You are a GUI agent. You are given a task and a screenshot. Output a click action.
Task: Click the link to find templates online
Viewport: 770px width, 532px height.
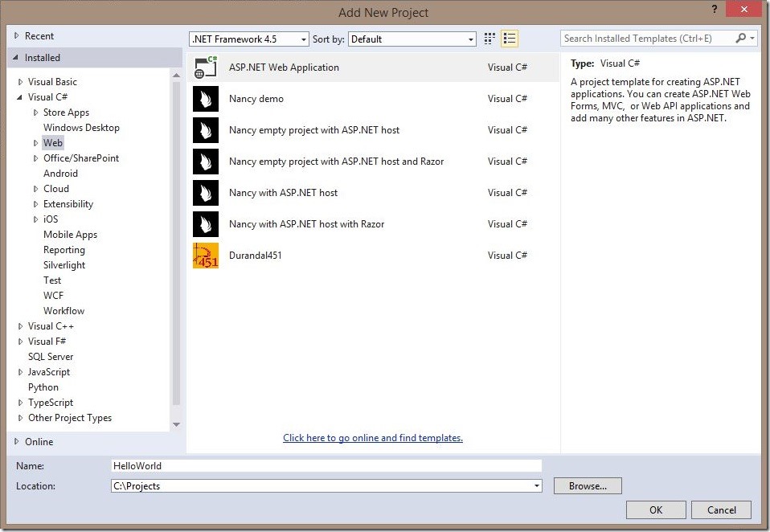pos(373,438)
